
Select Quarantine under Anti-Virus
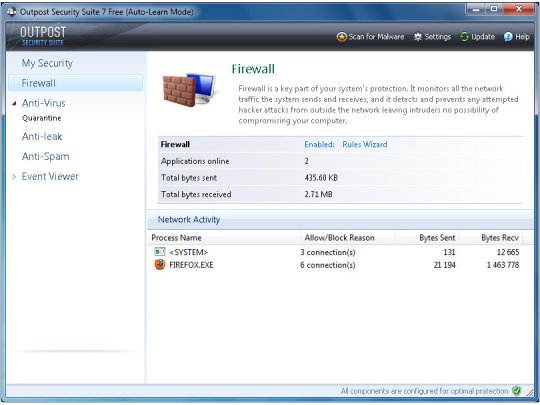(x=41, y=118)
